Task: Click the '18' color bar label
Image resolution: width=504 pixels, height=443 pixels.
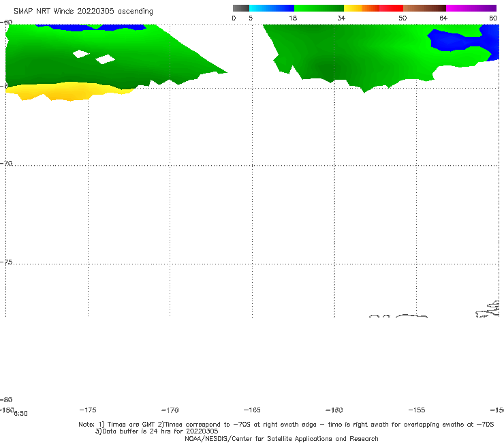Action: (293, 18)
